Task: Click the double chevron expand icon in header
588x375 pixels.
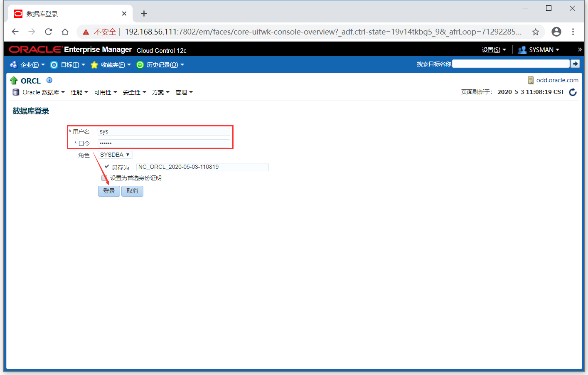Action: pyautogui.click(x=580, y=49)
